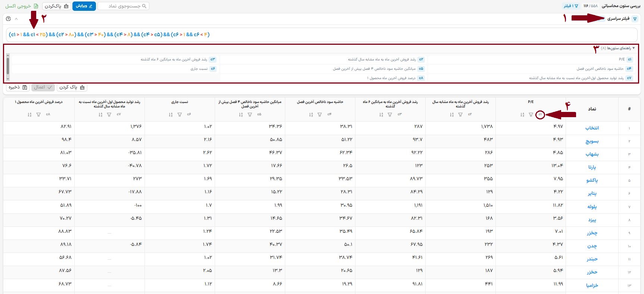644x294 pixels.
Task: Sort the P/E column
Action: point(522,115)
